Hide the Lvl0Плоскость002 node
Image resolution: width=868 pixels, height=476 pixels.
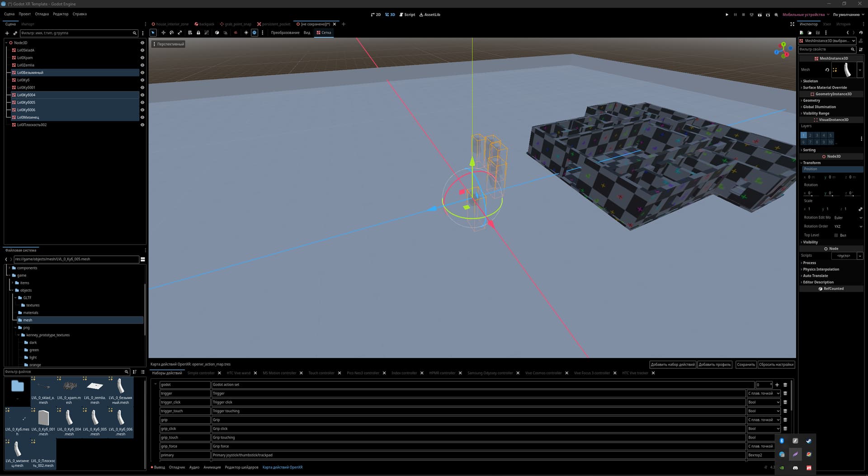142,125
